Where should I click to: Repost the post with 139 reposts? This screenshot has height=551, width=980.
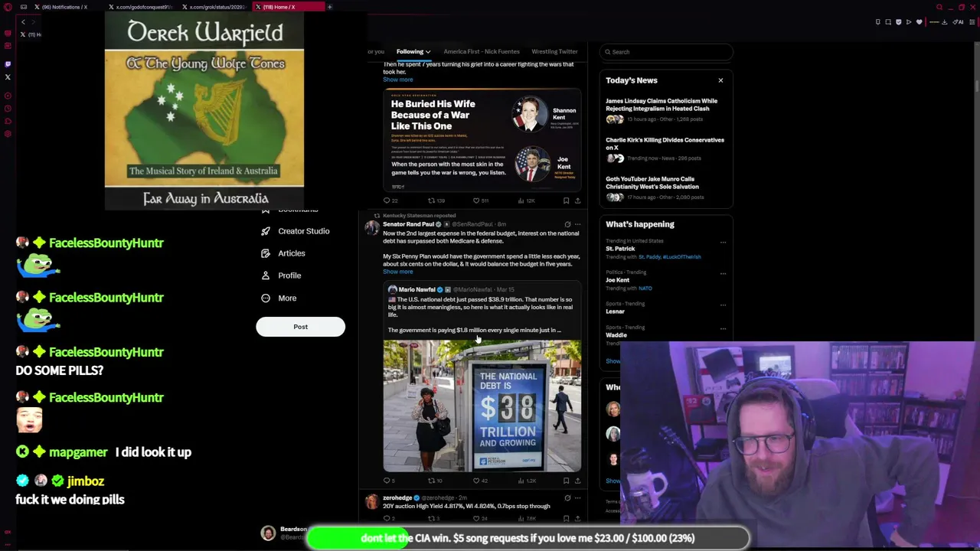point(436,201)
